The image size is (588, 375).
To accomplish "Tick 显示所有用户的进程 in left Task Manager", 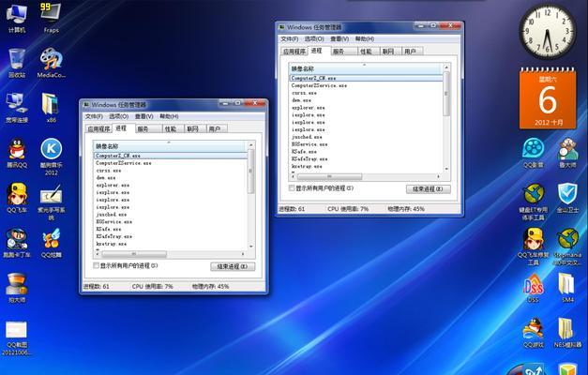I will click(x=96, y=265).
